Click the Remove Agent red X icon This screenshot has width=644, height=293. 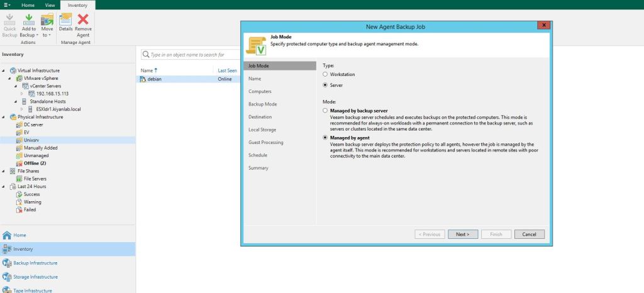pyautogui.click(x=83, y=21)
